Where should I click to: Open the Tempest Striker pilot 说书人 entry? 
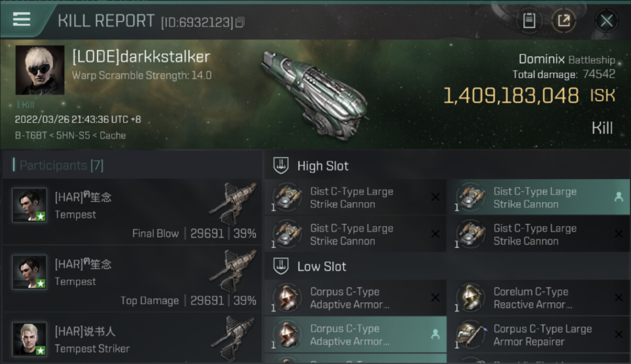pos(85,331)
